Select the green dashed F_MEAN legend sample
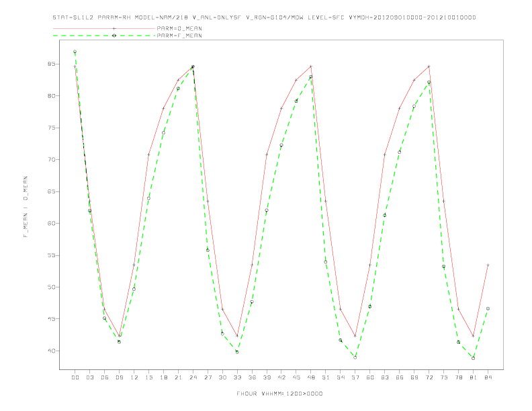Viewport: 532px width, 411px height. (104, 36)
